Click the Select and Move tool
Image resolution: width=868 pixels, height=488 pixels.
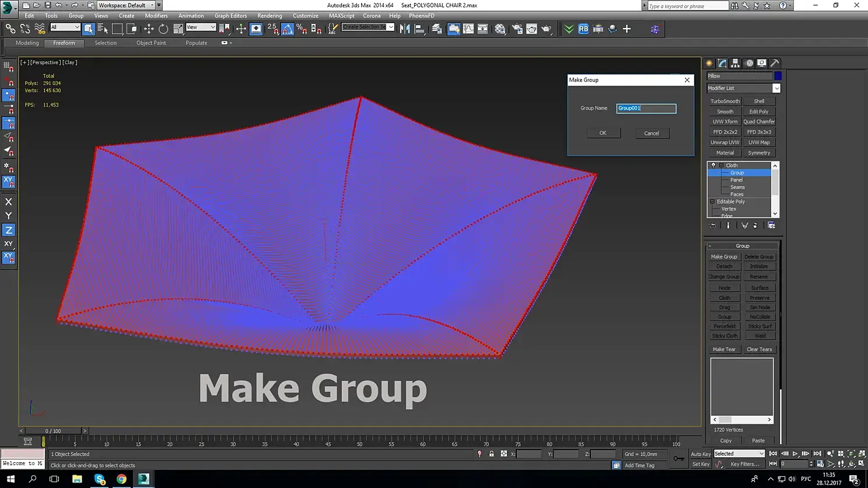click(x=149, y=29)
